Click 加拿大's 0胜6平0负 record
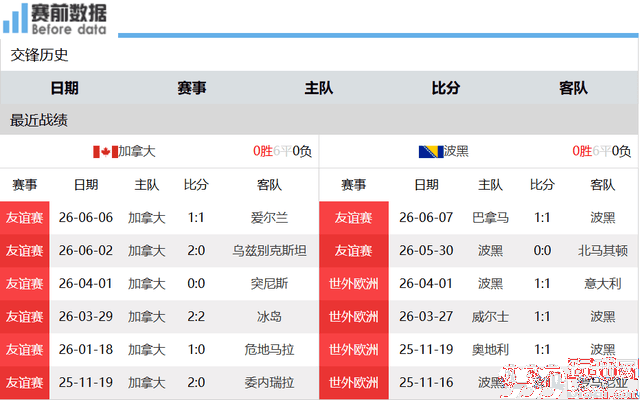 click(282, 151)
